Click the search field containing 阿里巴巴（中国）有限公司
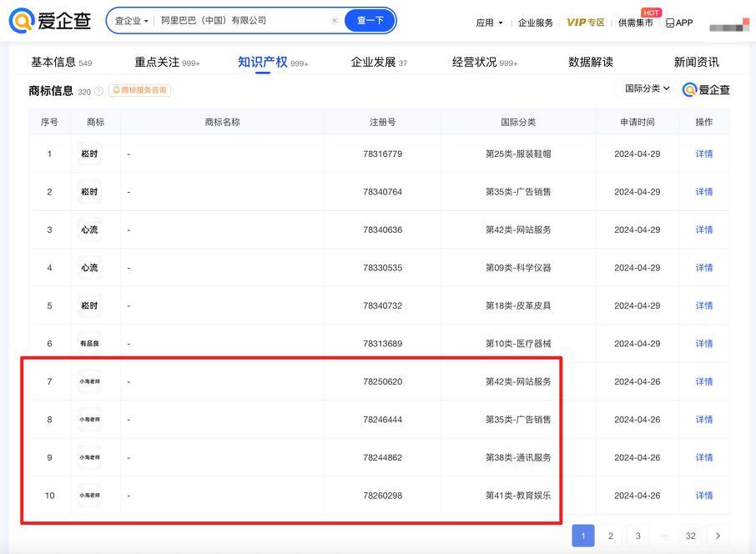Screen dimensions: 756x554 click(x=244, y=21)
